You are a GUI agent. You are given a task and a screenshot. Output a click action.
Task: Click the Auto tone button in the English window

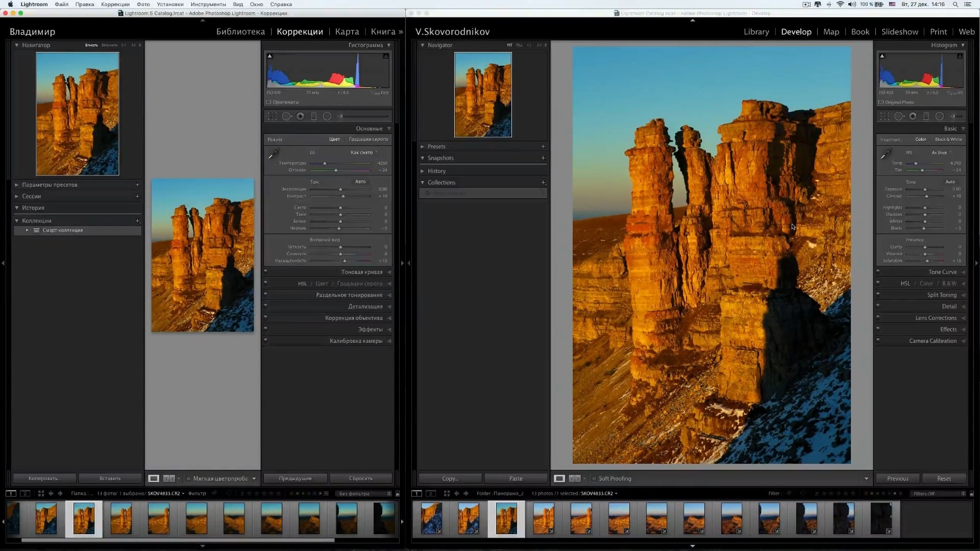[950, 182]
